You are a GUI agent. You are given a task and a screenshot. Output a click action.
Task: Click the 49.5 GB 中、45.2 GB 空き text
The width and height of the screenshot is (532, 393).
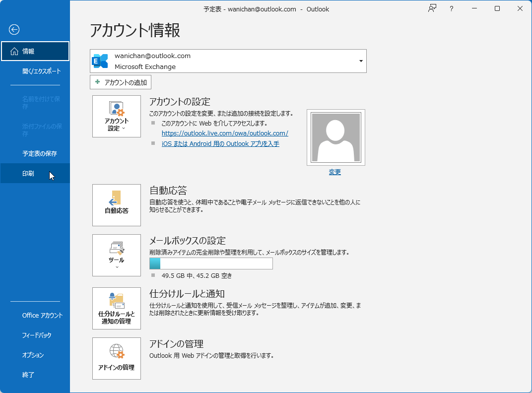click(x=197, y=275)
